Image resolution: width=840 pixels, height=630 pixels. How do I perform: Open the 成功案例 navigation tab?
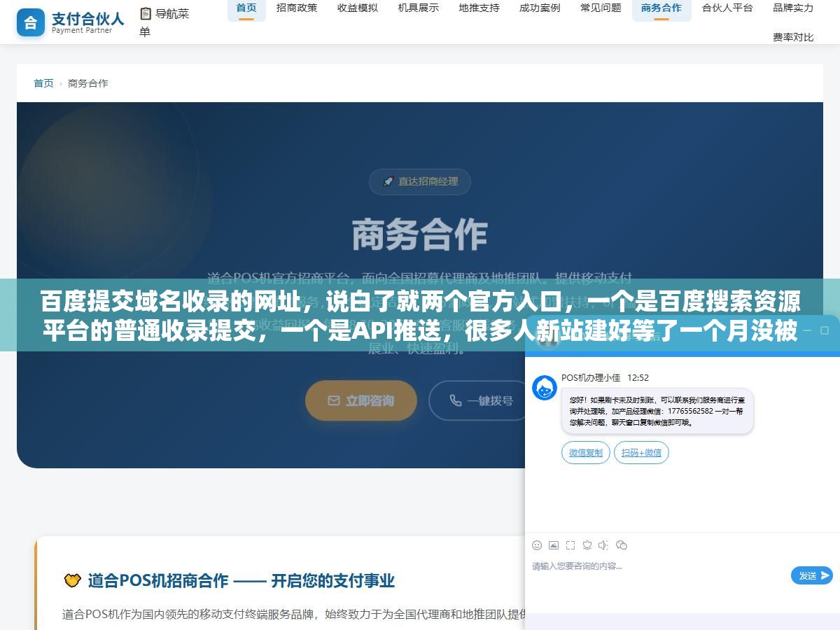click(x=540, y=8)
